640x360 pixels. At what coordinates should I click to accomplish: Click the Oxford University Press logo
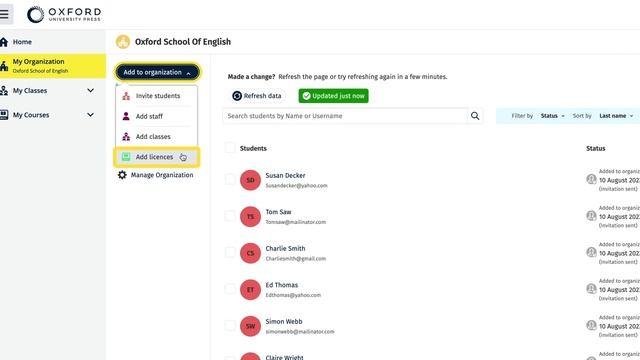pos(64,15)
